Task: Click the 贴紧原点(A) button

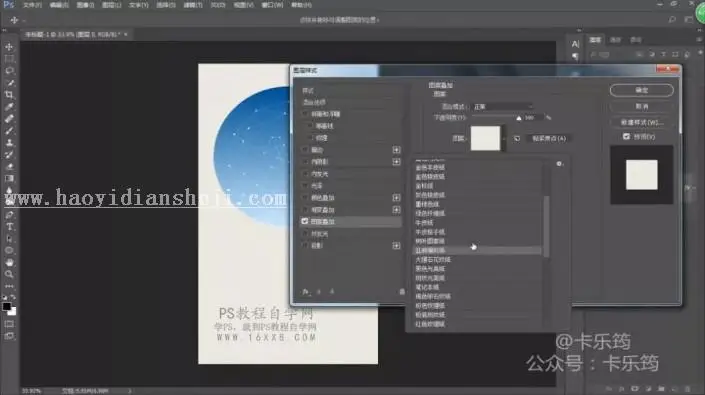Action: (549, 138)
